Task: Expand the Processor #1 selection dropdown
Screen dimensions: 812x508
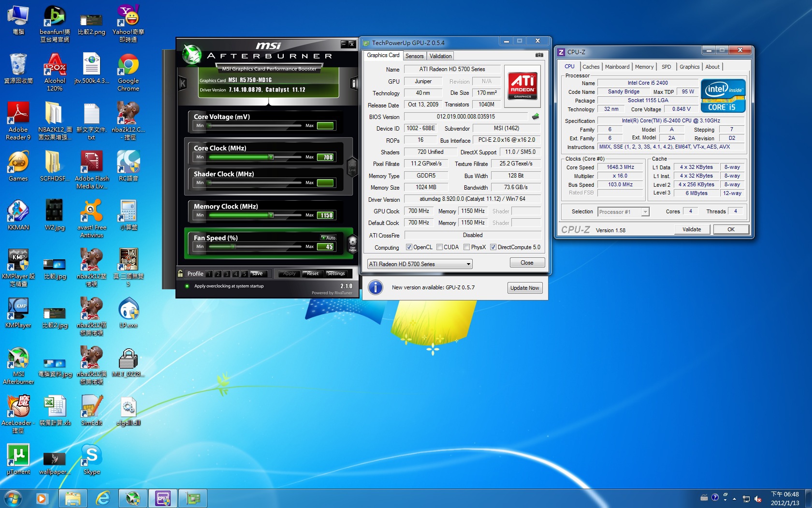Action: [645, 212]
